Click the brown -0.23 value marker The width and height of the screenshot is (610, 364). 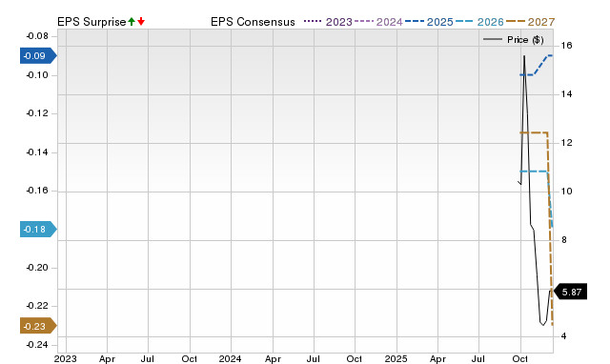tap(38, 326)
